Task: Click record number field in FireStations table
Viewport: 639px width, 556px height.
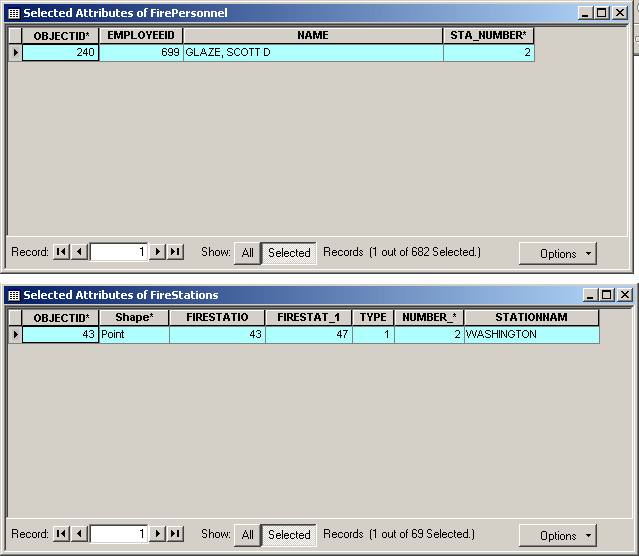Action: 118,534
